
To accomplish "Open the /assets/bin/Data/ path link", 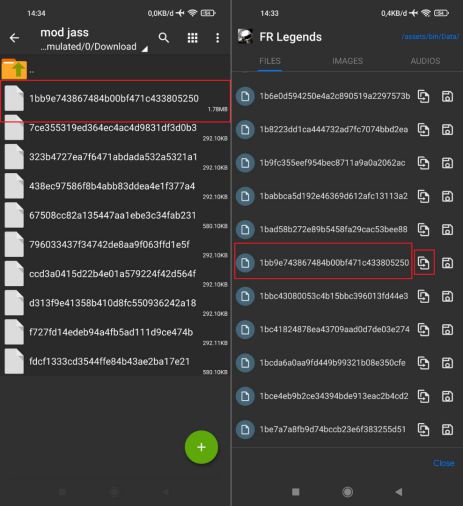I will pyautogui.click(x=430, y=36).
